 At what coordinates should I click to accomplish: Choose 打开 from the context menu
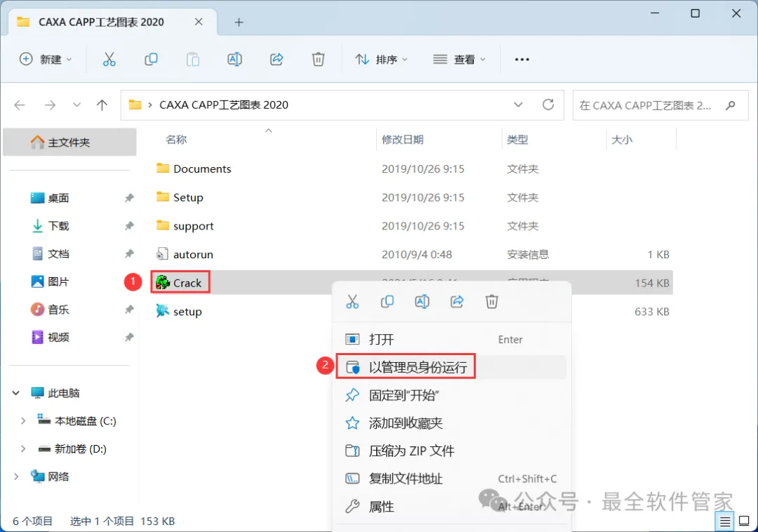[451, 340]
